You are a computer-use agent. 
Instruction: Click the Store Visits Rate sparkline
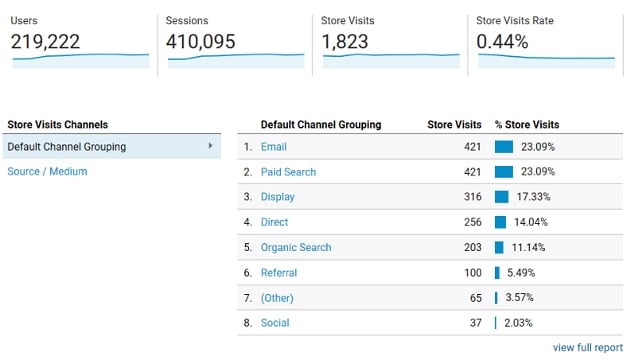point(546,61)
